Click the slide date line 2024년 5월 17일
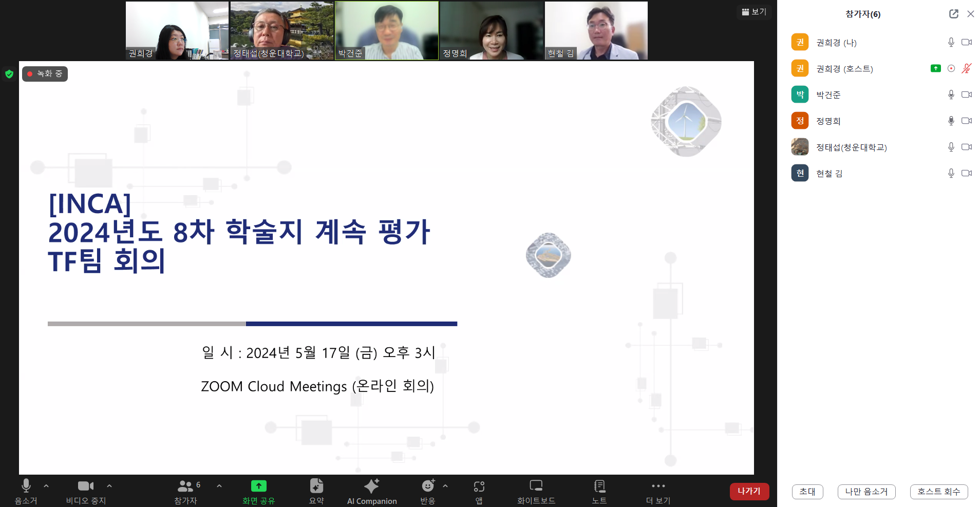Viewport: 980px width, 507px height. [318, 352]
